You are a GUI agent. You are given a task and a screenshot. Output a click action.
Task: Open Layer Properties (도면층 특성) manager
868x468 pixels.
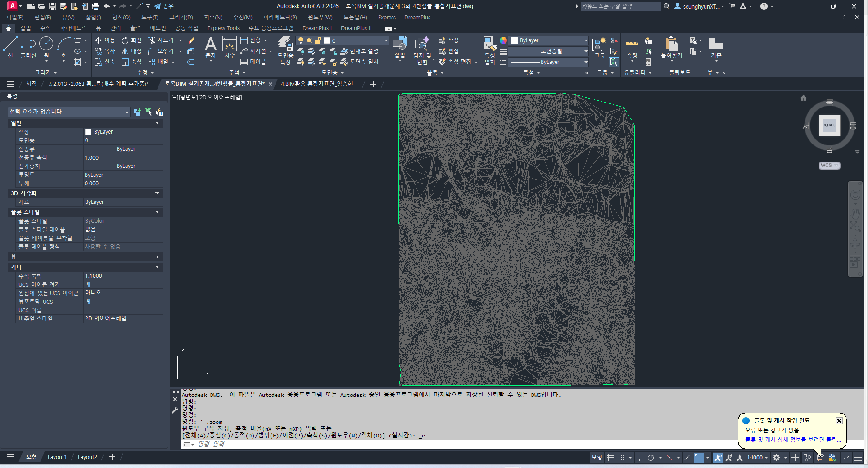[x=285, y=49]
